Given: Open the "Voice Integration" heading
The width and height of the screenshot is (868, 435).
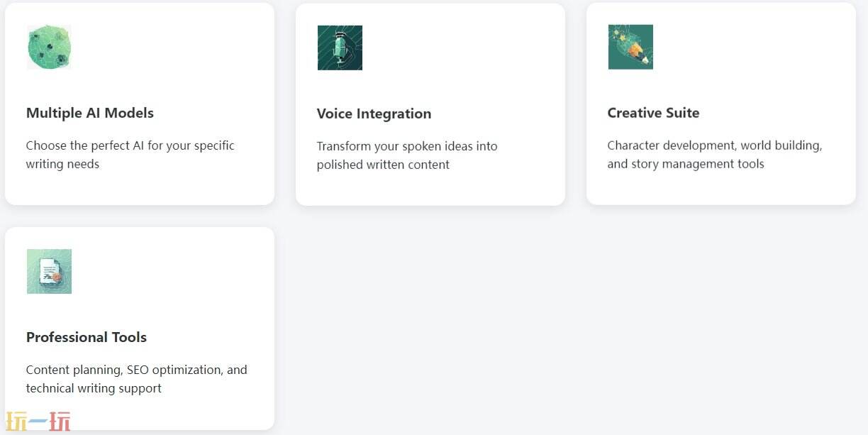Looking at the screenshot, I should pyautogui.click(x=374, y=114).
